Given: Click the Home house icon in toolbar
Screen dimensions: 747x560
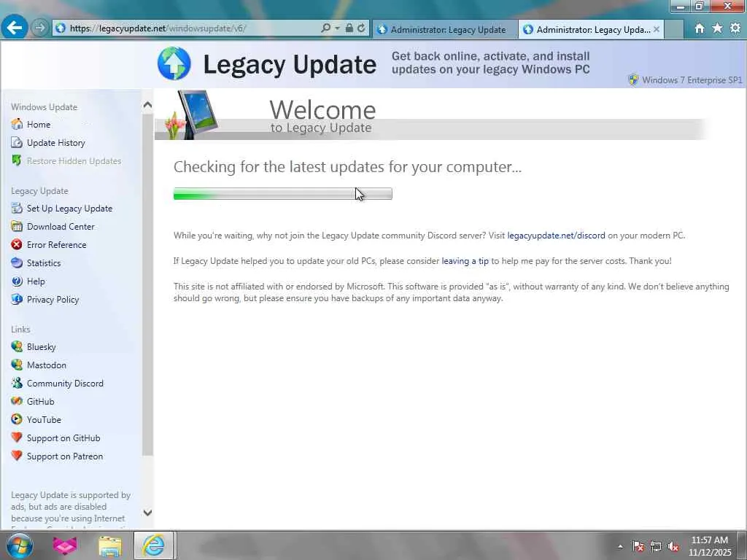Looking at the screenshot, I should pyautogui.click(x=700, y=28).
